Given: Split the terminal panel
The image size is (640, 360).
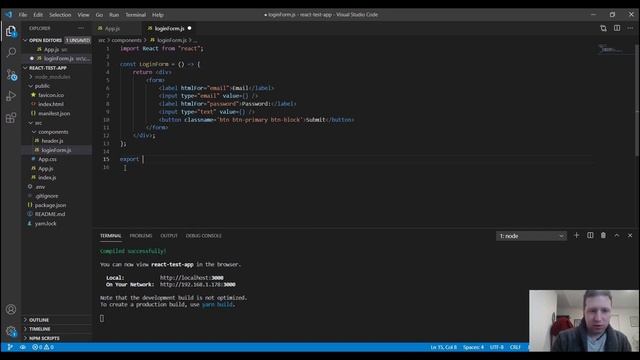Looking at the screenshot, I should (590, 236).
